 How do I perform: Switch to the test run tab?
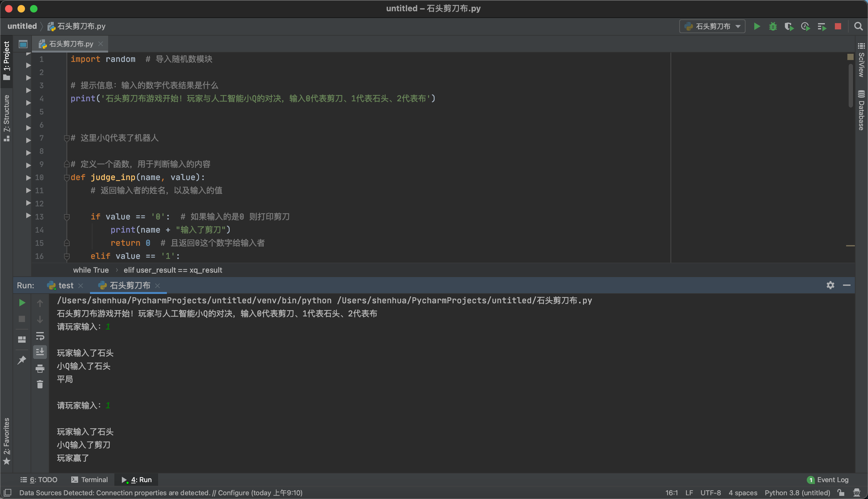[66, 285]
